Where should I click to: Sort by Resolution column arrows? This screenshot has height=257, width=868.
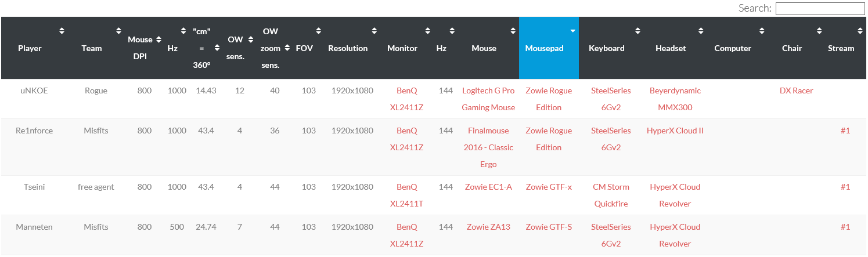[x=374, y=31]
